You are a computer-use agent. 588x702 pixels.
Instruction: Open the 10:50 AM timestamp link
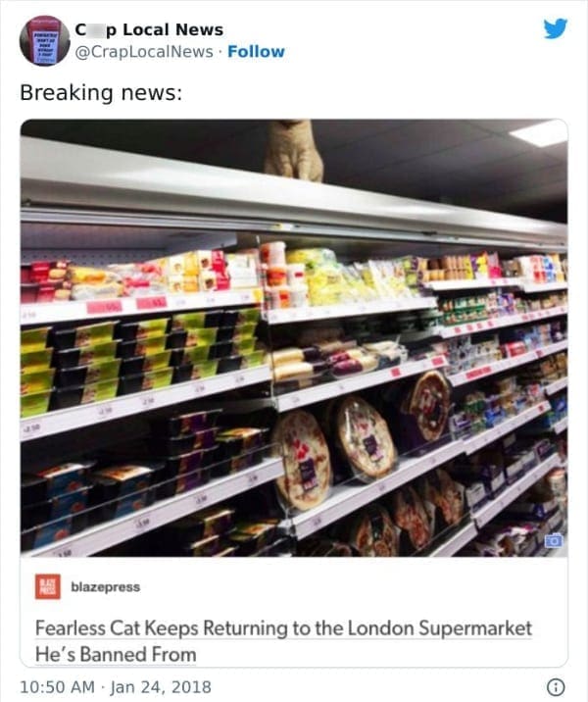click(57, 686)
